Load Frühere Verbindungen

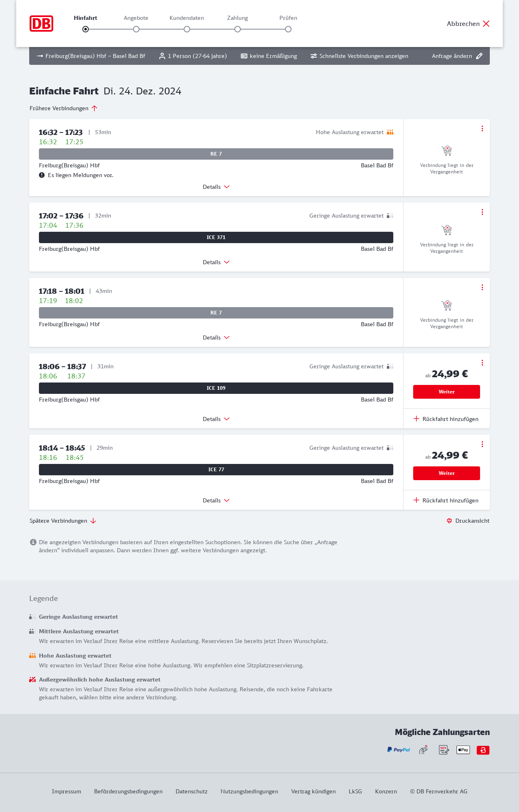tap(63, 108)
